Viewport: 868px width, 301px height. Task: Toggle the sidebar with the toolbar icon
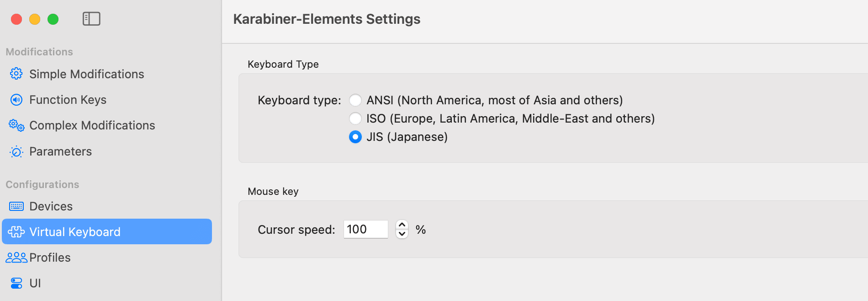91,19
